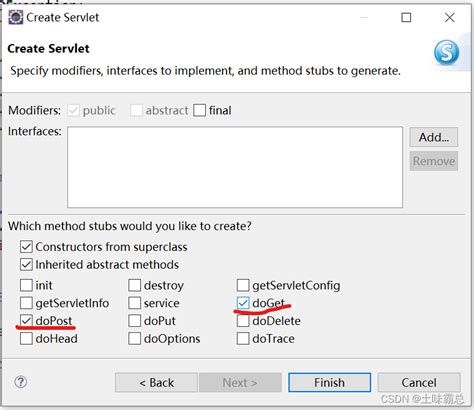Image resolution: width=474 pixels, height=410 pixels.
Task: Uncheck Inherited abstract methods
Action: tap(26, 265)
